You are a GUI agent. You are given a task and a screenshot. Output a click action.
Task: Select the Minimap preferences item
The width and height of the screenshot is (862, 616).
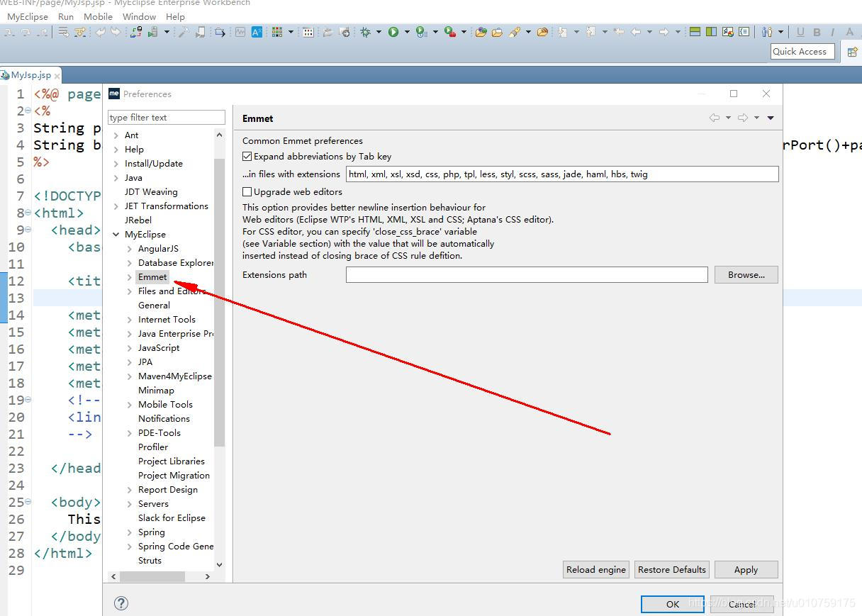tap(156, 390)
